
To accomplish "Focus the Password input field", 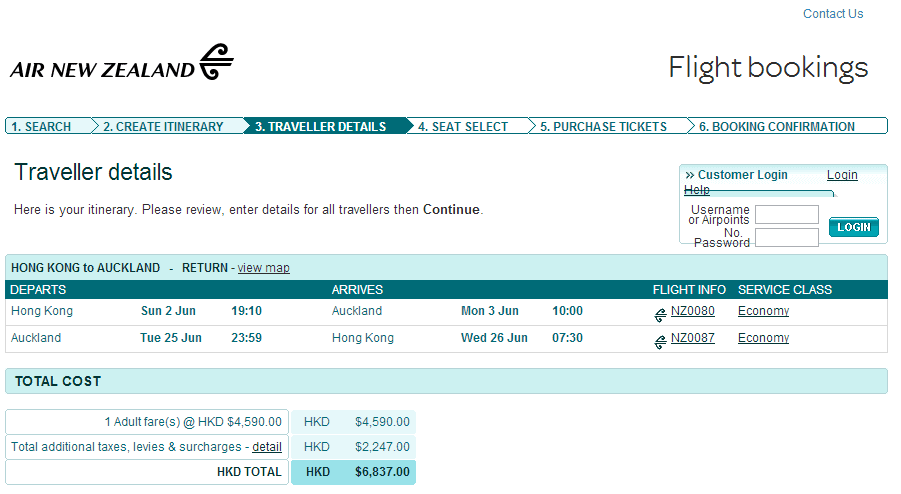I will (786, 238).
